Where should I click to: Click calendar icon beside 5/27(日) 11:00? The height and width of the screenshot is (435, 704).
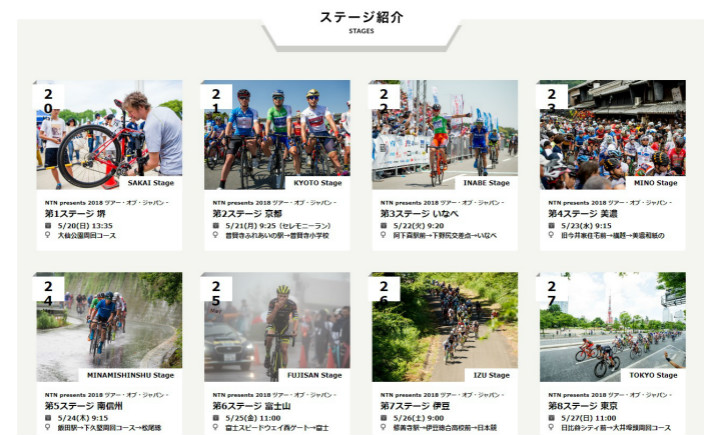551,417
